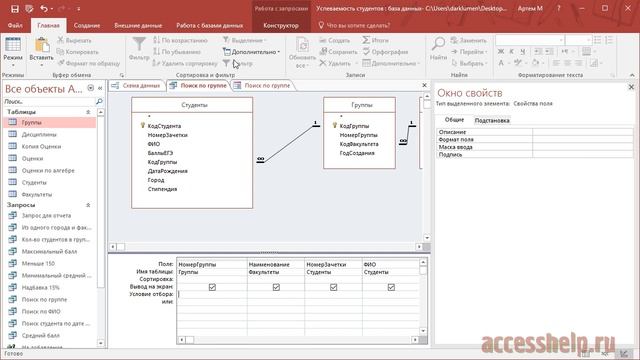Click the Italic (К) formatting button
Screen dimensions: 640x360
[511, 51]
